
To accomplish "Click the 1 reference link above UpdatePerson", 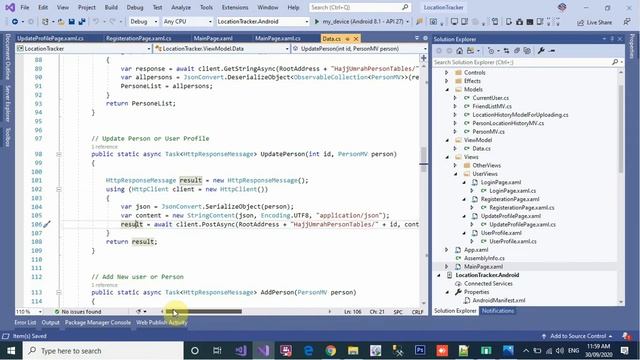I will (104, 147).
